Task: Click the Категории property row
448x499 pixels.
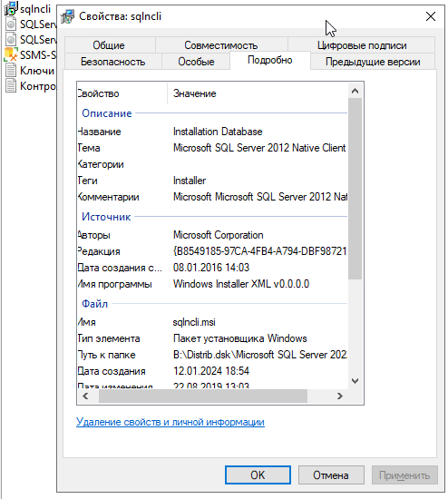Action: pos(212,164)
